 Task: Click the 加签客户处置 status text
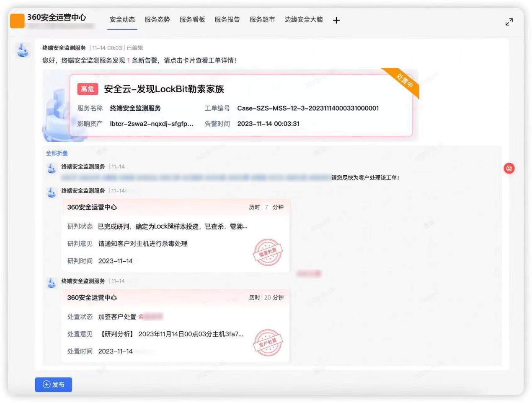(117, 317)
